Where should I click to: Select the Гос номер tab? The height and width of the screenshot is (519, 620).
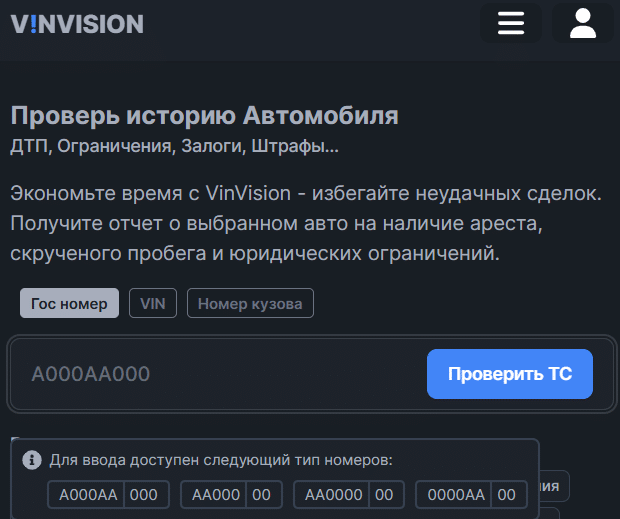click(69, 303)
